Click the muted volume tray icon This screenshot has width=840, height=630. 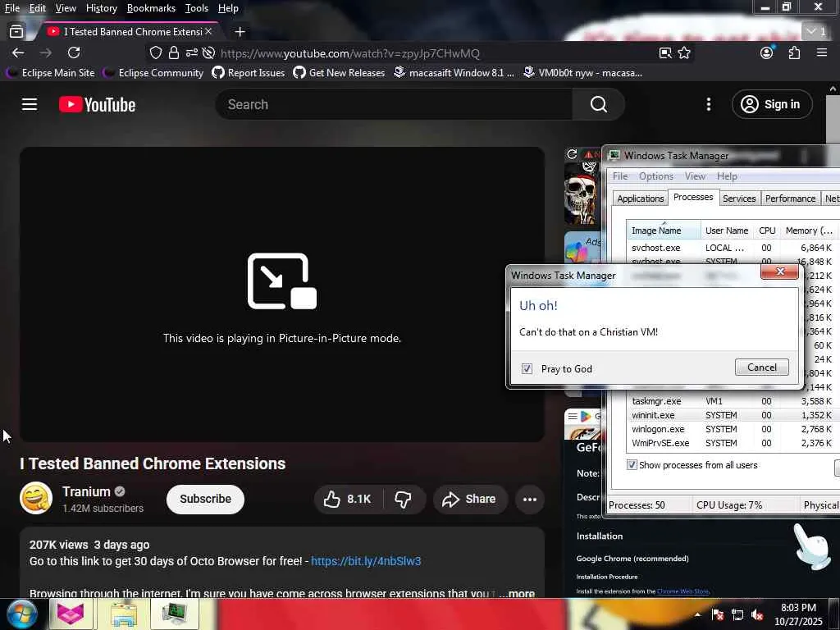757,615
